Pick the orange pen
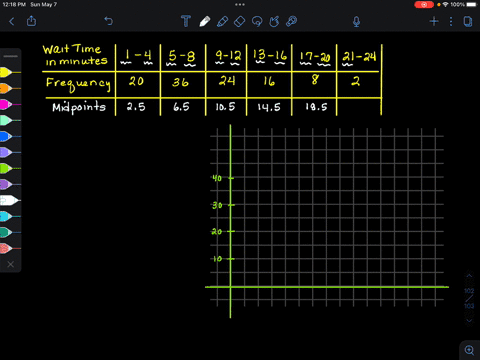Screen dimensions: 480x360 pyautogui.click(x=10, y=88)
